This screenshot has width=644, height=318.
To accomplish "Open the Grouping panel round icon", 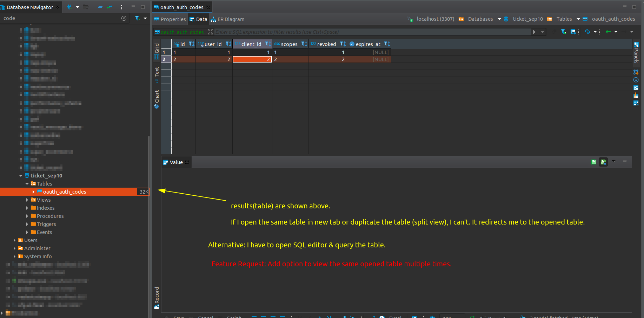I will click(636, 80).
